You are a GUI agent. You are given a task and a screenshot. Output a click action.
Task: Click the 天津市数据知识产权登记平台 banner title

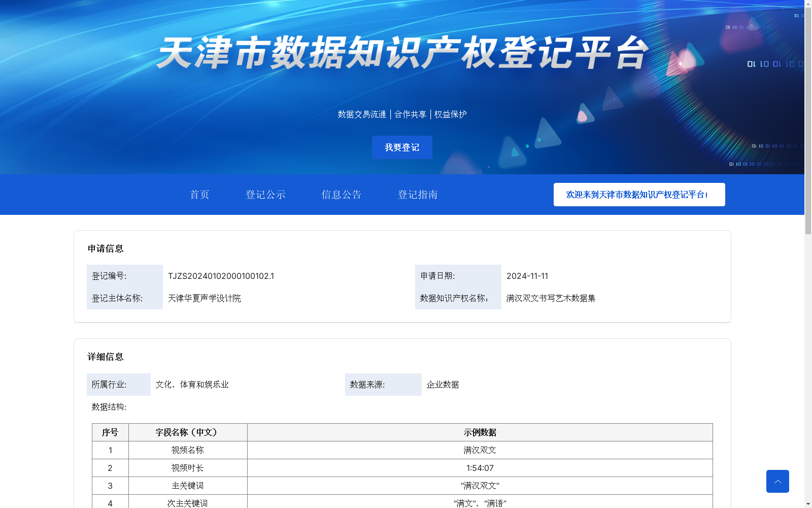pyautogui.click(x=402, y=52)
